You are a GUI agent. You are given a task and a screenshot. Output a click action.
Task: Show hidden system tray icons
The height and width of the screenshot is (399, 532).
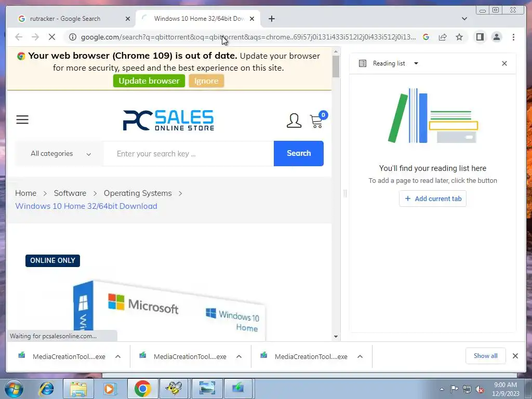coord(442,389)
